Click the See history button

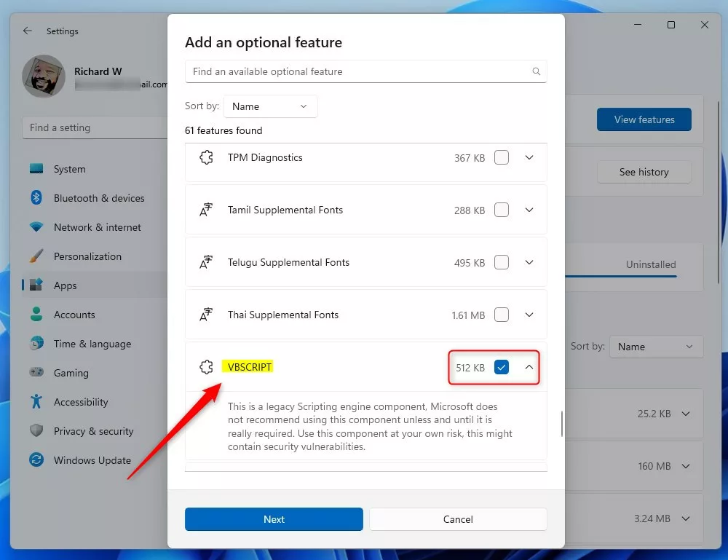tap(644, 172)
